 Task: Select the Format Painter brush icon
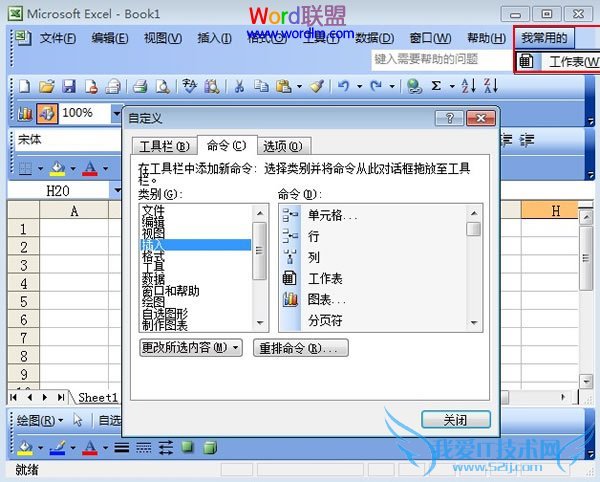(317, 86)
